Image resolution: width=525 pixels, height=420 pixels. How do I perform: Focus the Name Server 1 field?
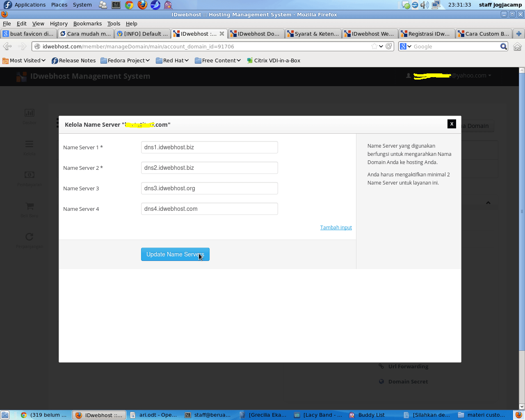(x=209, y=147)
